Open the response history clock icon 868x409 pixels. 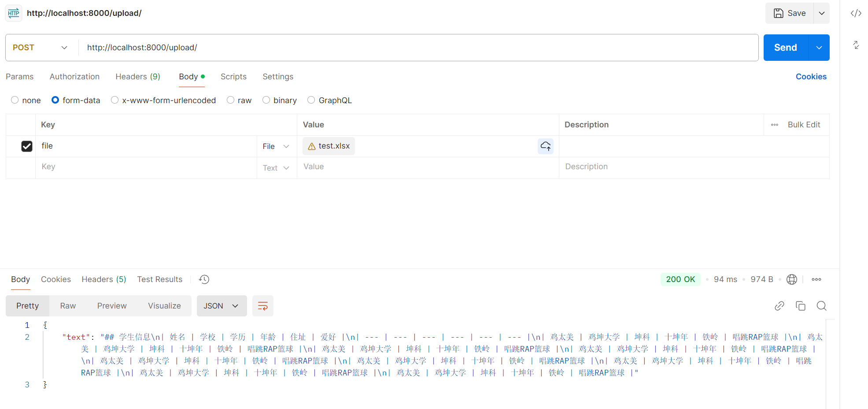click(x=204, y=279)
